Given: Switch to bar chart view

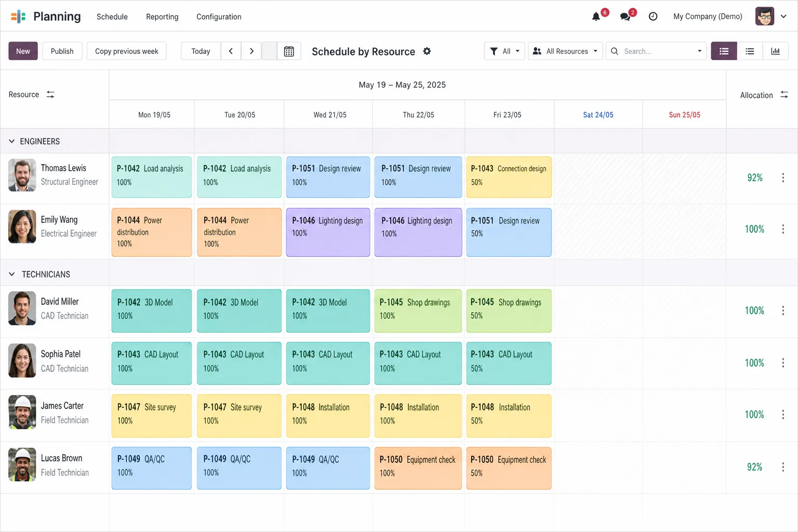Looking at the screenshot, I should [x=775, y=51].
